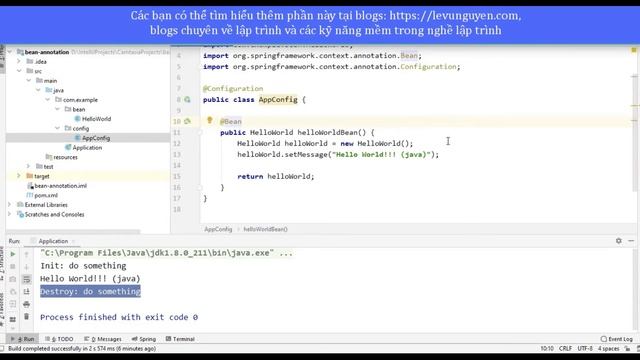Image resolution: width=640 pixels, height=360 pixels.
Task: Collapse the bean package
Action: [57, 109]
